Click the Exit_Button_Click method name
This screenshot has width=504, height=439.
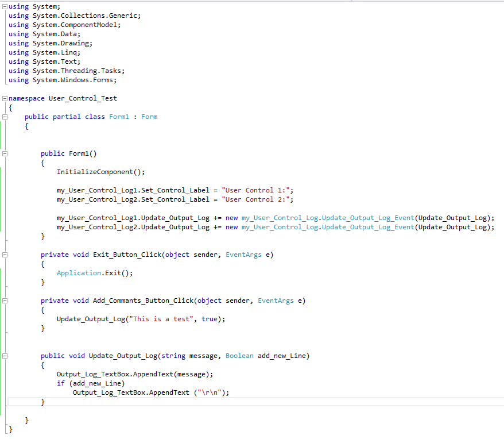[x=127, y=255]
